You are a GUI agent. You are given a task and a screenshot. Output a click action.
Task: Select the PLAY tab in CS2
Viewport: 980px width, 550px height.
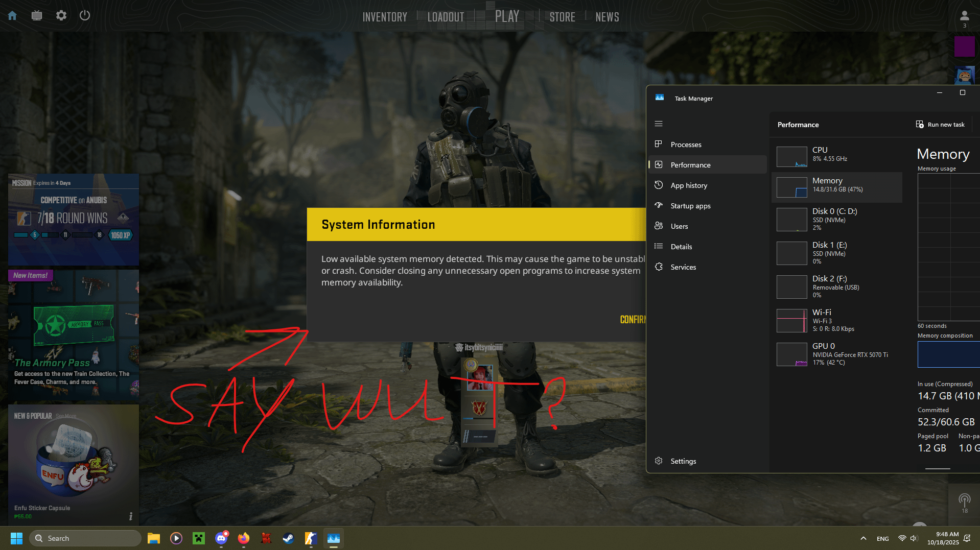pyautogui.click(x=507, y=16)
